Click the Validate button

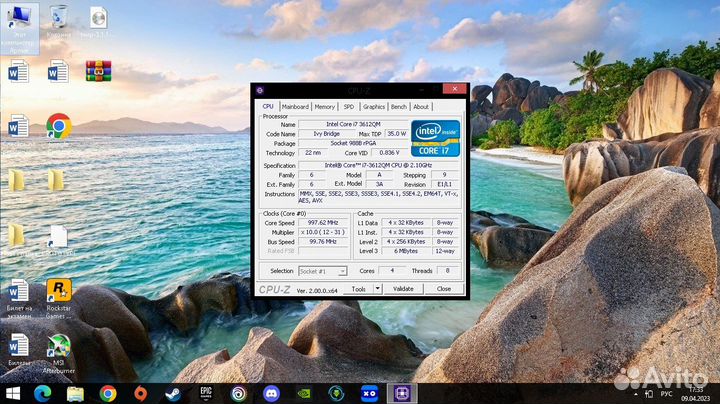point(403,289)
